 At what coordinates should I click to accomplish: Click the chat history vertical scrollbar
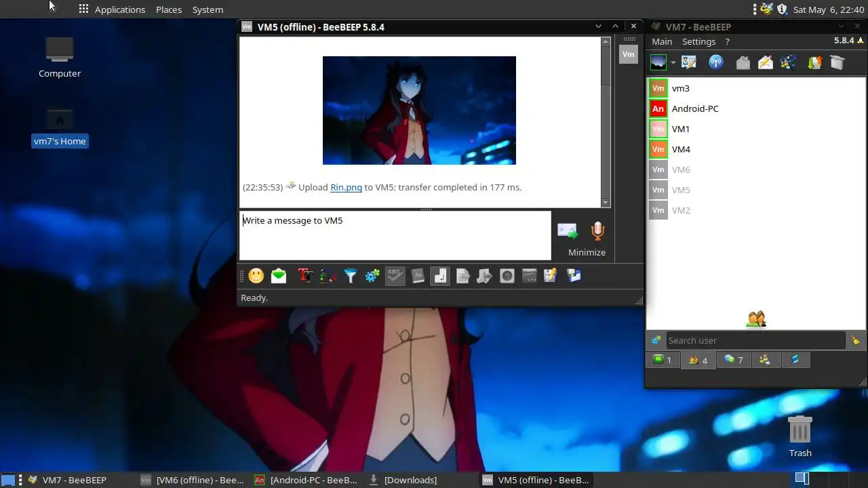pos(606,122)
